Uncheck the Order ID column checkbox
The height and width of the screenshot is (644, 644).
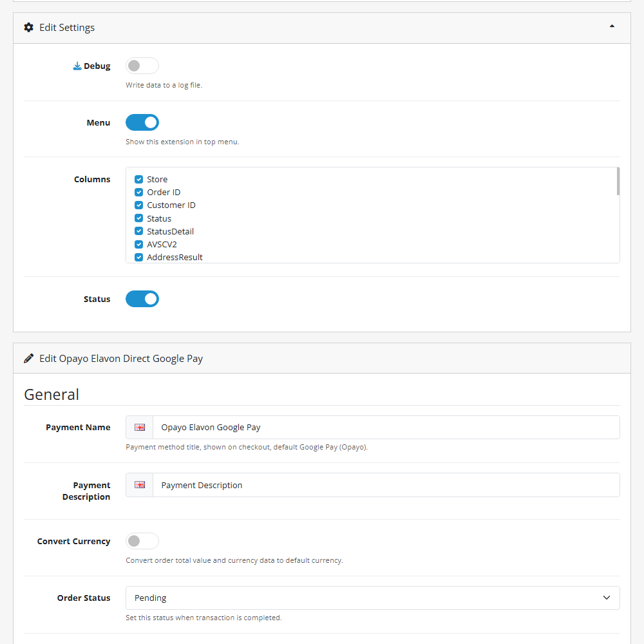138,193
